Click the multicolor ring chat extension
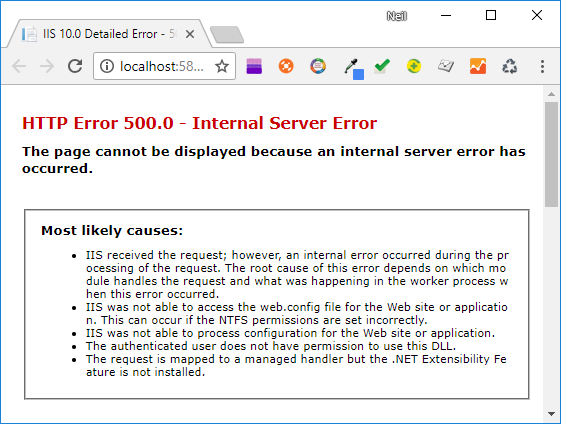This screenshot has height=424, width=561. click(318, 66)
